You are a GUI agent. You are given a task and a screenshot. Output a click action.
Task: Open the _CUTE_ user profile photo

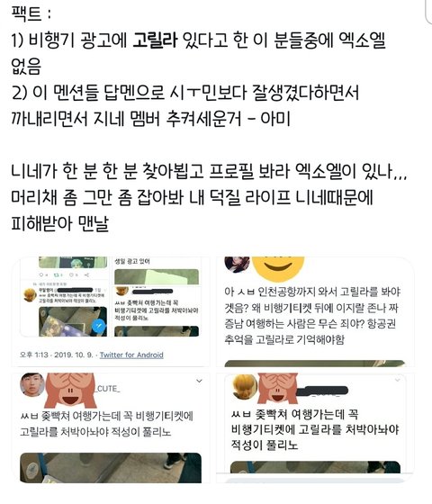click(x=32, y=384)
